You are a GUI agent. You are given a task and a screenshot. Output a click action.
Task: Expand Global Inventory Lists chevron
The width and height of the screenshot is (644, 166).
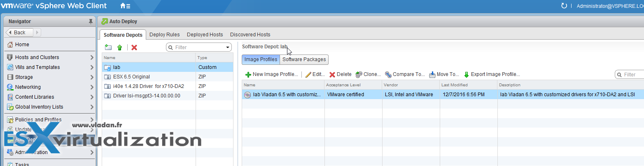(92, 107)
